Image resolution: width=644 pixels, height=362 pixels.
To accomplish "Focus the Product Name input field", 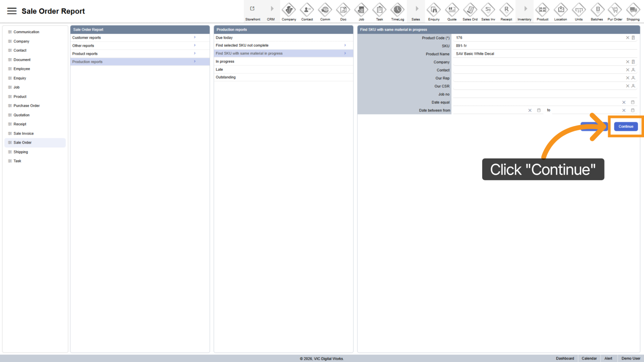I will [545, 54].
